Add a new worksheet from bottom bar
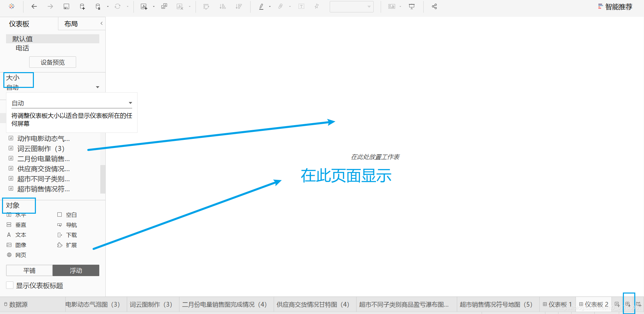 pyautogui.click(x=617, y=304)
